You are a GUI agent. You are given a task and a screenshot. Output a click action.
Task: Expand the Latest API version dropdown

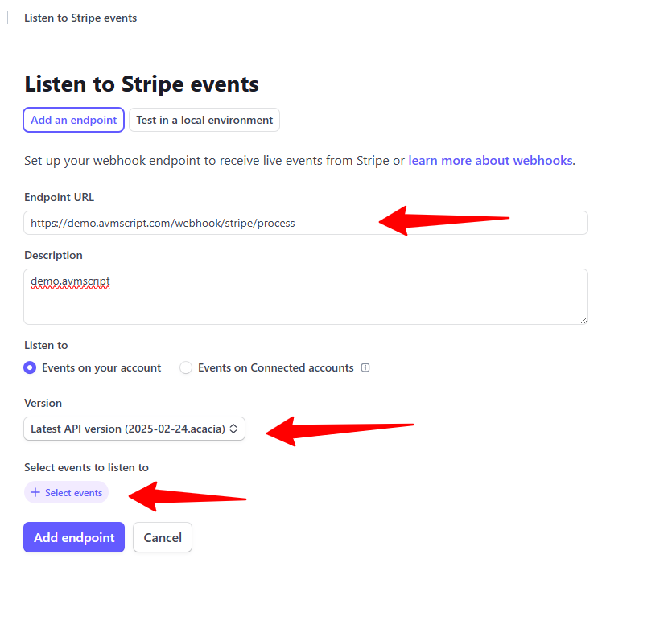pyautogui.click(x=134, y=429)
